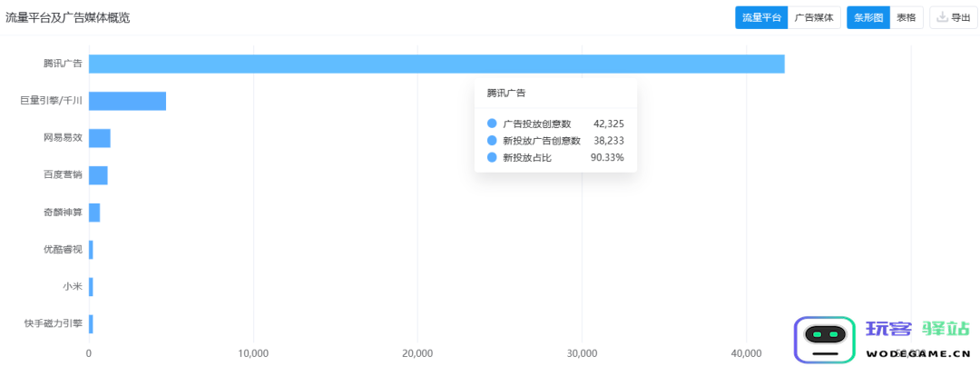Screen dimensions: 980x367
Task: Click the blue dot beside 新投放广告创意数
Action: click(x=492, y=141)
